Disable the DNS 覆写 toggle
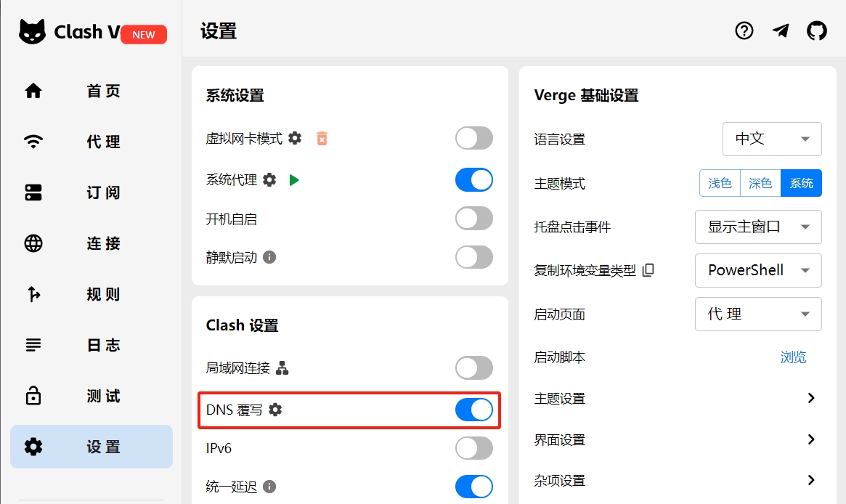Image resolution: width=846 pixels, height=504 pixels. click(473, 410)
